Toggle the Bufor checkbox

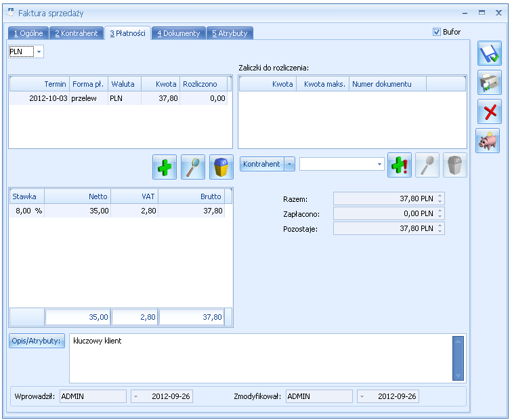click(437, 32)
